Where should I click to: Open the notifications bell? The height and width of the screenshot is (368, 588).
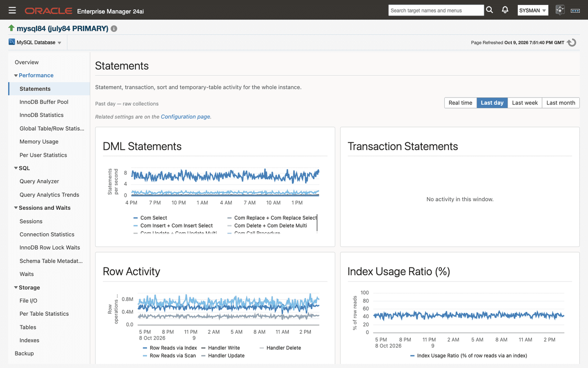[x=505, y=10]
